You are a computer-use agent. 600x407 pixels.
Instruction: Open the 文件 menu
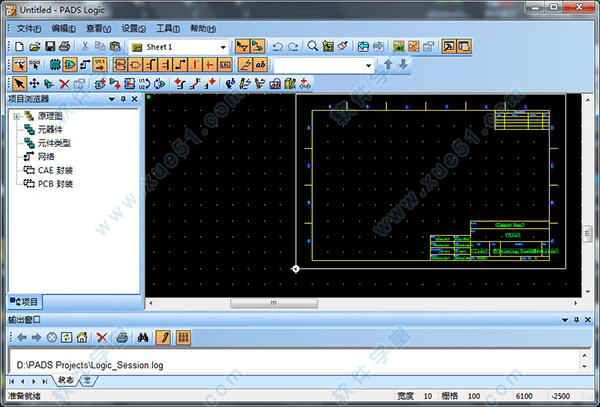point(29,29)
